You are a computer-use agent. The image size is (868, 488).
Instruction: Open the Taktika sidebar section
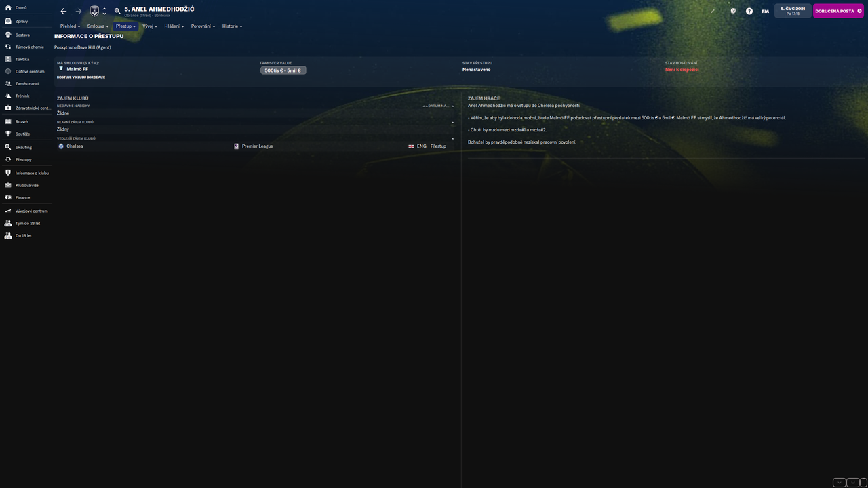click(x=22, y=59)
